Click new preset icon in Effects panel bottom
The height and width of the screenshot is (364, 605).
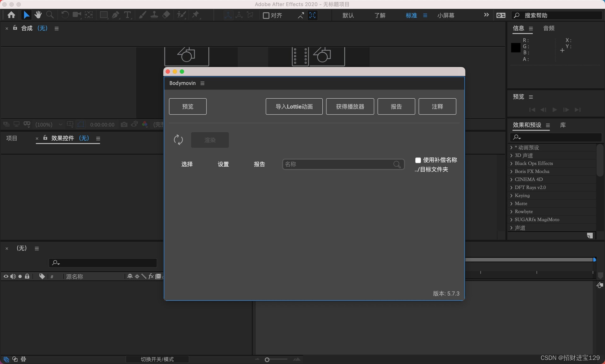pyautogui.click(x=590, y=235)
